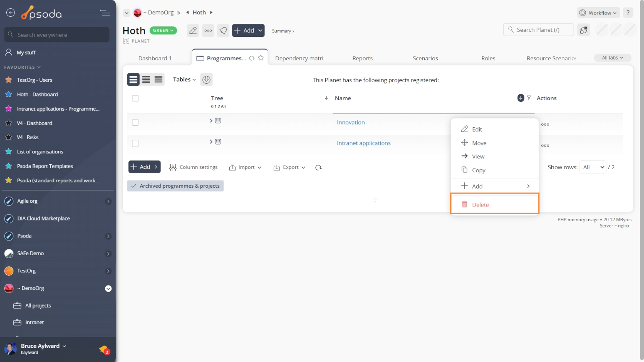Select the compact row density view icon

pos(158,80)
